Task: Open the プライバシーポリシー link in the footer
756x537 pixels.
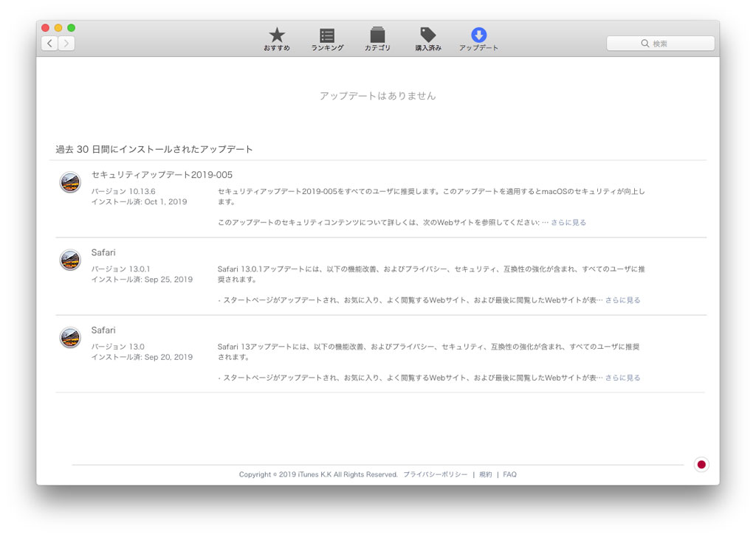Action: [x=436, y=474]
